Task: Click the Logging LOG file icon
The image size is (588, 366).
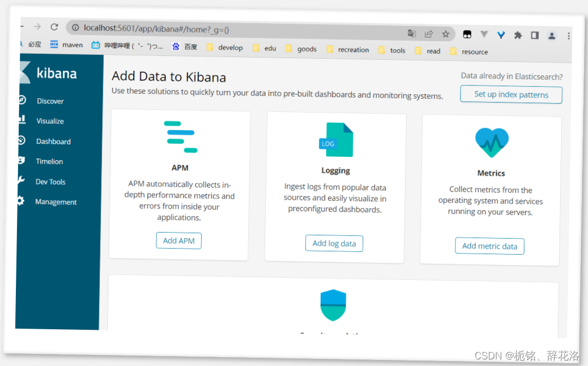Action: [x=335, y=139]
